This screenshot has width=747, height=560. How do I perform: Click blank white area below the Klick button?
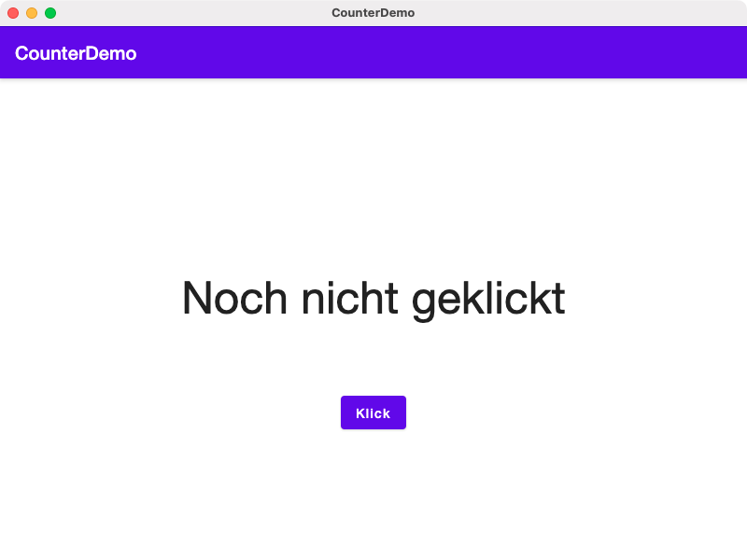[373, 495]
